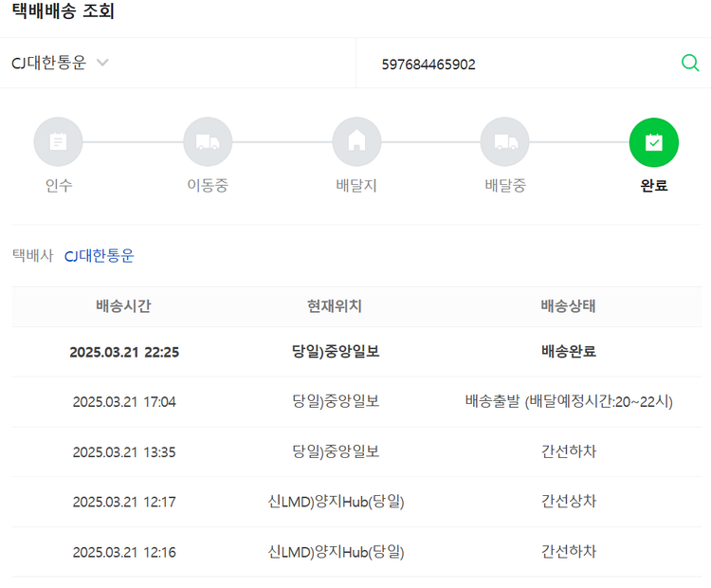Viewport: 711px width, 588px height.
Task: Click the 배송시간 column header
Action: 123,306
